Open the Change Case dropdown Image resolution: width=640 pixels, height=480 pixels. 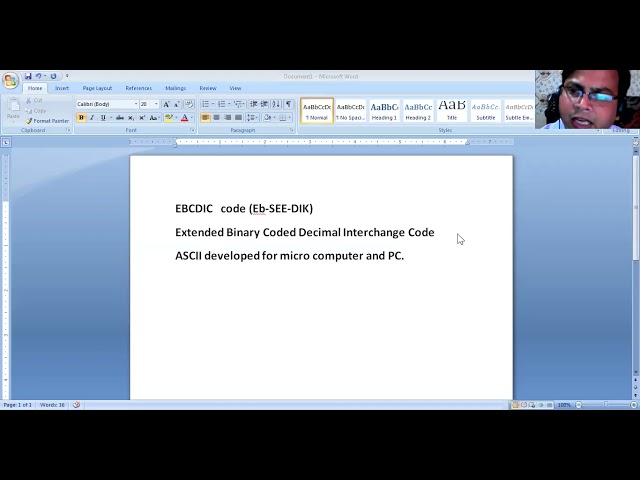click(154, 118)
